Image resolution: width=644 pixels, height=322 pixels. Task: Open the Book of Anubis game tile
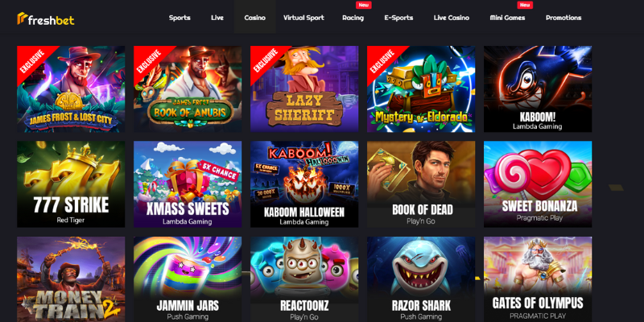pyautogui.click(x=188, y=89)
